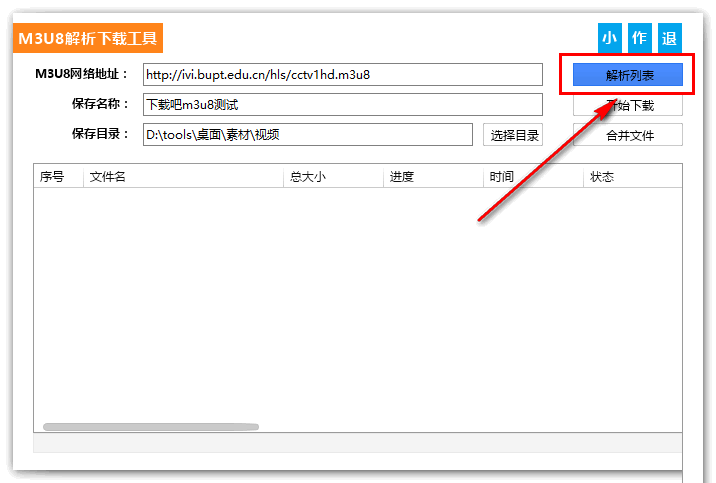The height and width of the screenshot is (483, 716).
Task: Click the M3U8网络地址 label
Action: click(82, 74)
